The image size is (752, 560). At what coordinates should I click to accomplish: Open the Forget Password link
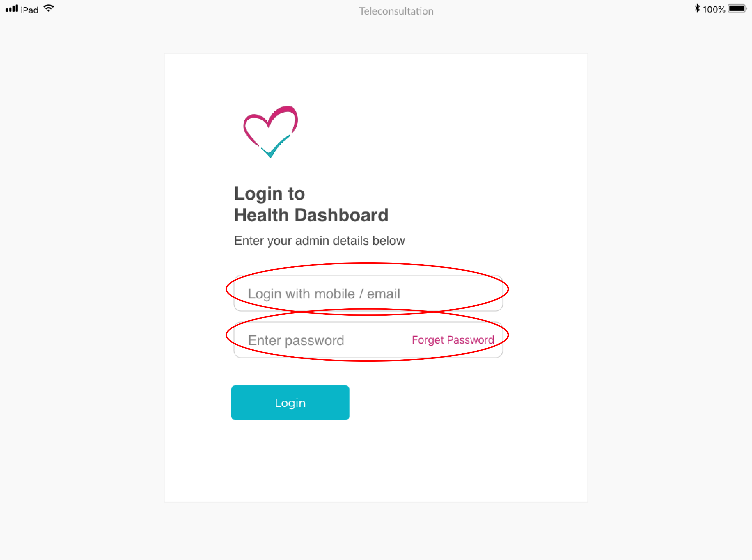pyautogui.click(x=453, y=340)
